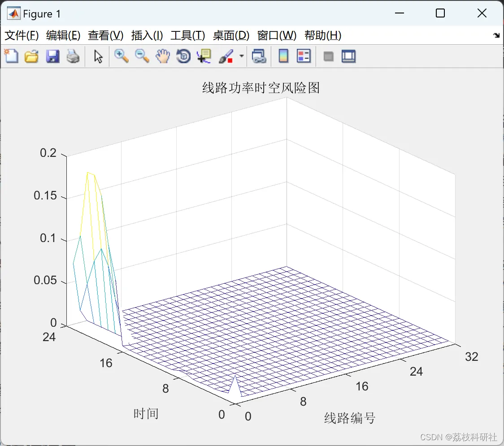
Task: Open the 帮助(H) menu
Action: [323, 35]
